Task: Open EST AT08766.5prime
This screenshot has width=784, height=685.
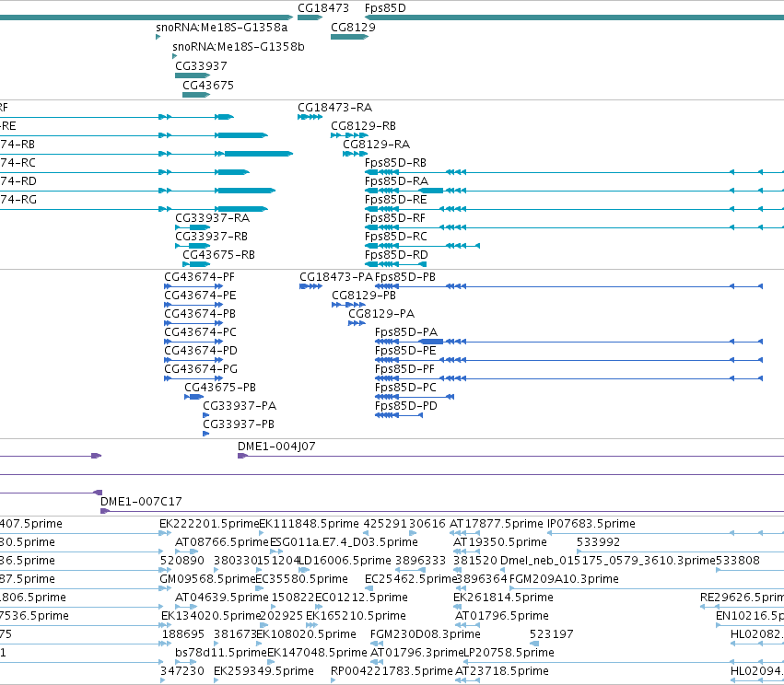Action: (222, 542)
